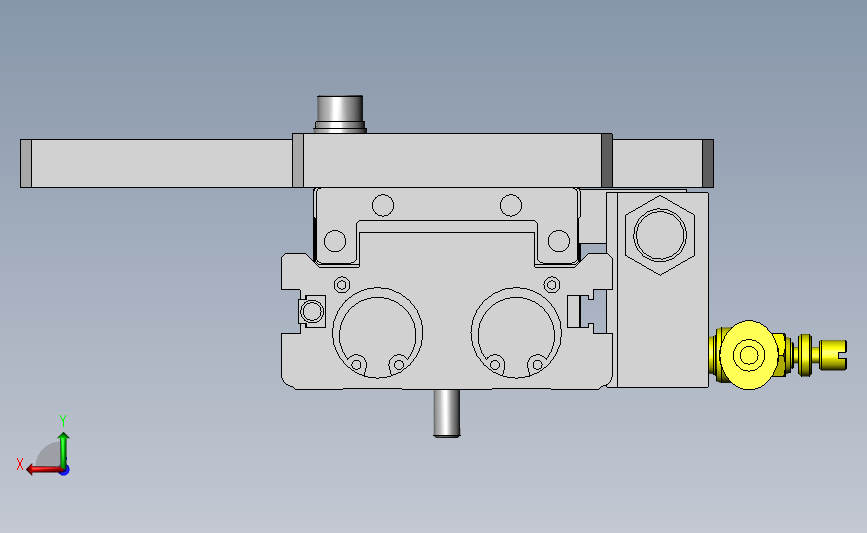Select the shaft protruding below the body
Screen dimensions: 867x533
pos(447,413)
